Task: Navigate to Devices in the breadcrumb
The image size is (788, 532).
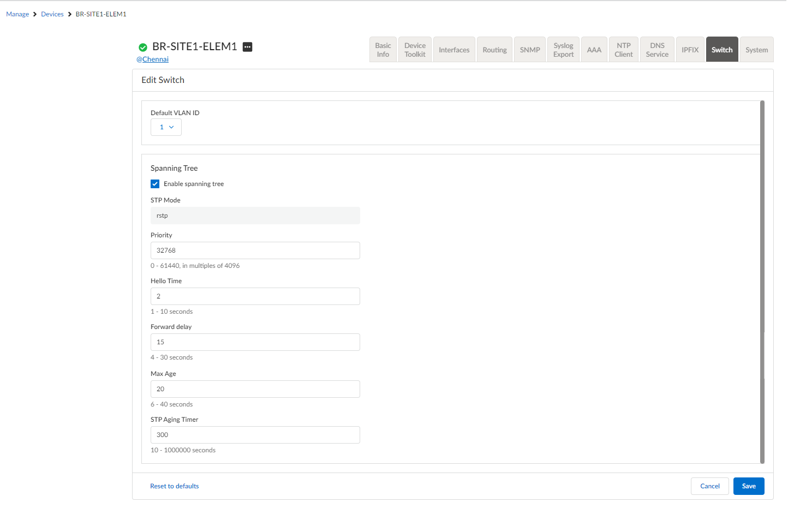Action: 52,14
